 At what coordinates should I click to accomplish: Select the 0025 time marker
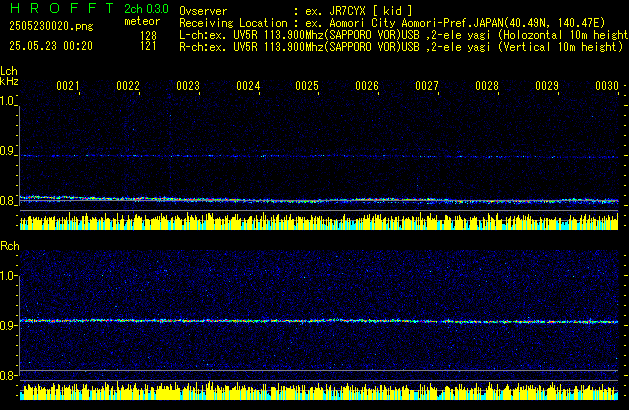[307, 86]
